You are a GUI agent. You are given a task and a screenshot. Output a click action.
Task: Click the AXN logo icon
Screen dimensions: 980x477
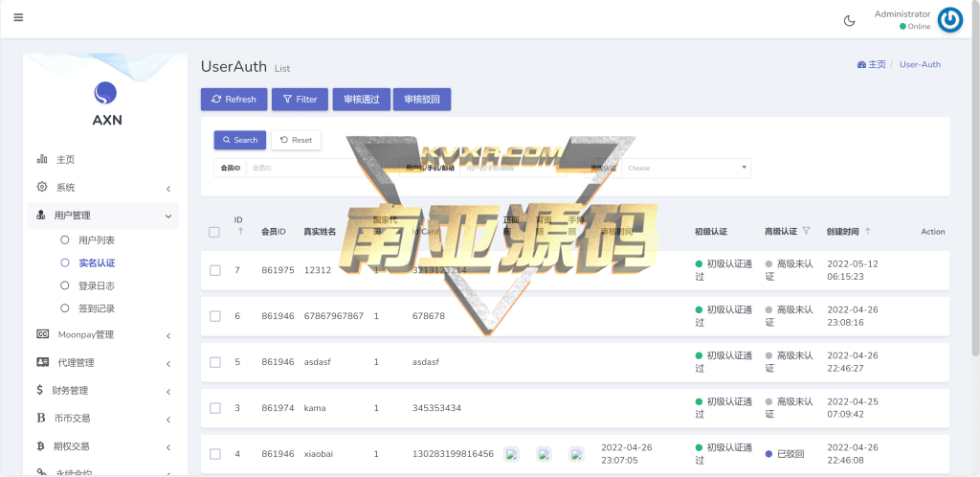coord(105,93)
